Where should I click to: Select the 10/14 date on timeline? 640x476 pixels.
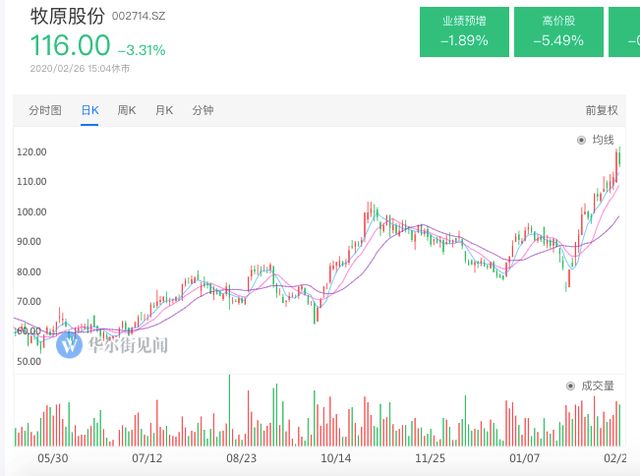coord(333,458)
